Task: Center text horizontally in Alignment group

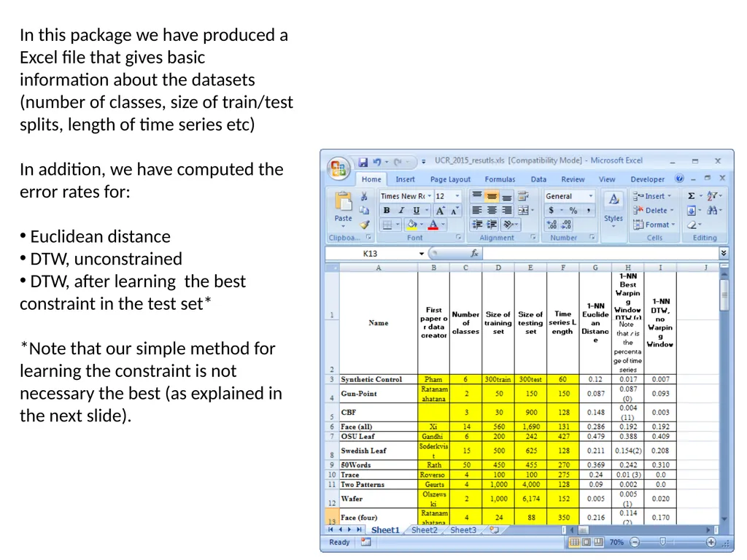Action: pos(492,210)
